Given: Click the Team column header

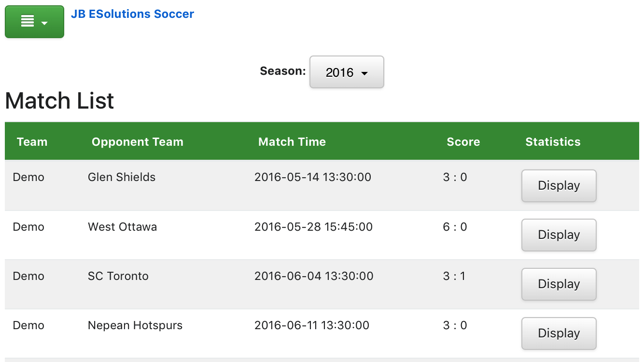Looking at the screenshot, I should [32, 142].
